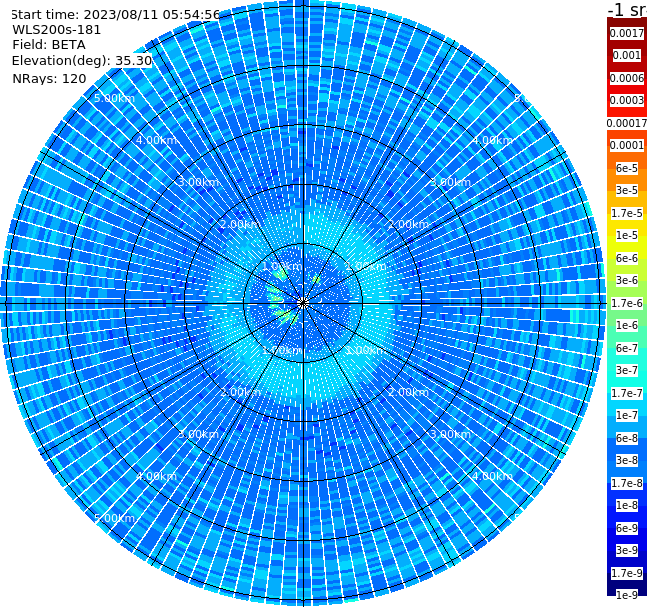Screen dimensions: 647x607
Task: Click the colorbar unit title ending in sr
Action: [627, 9]
